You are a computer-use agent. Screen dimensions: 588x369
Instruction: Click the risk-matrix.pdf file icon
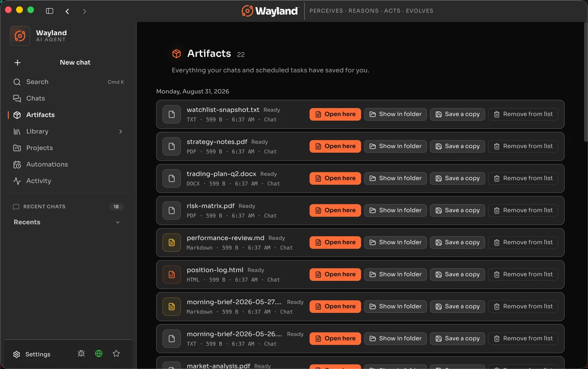coord(171,210)
